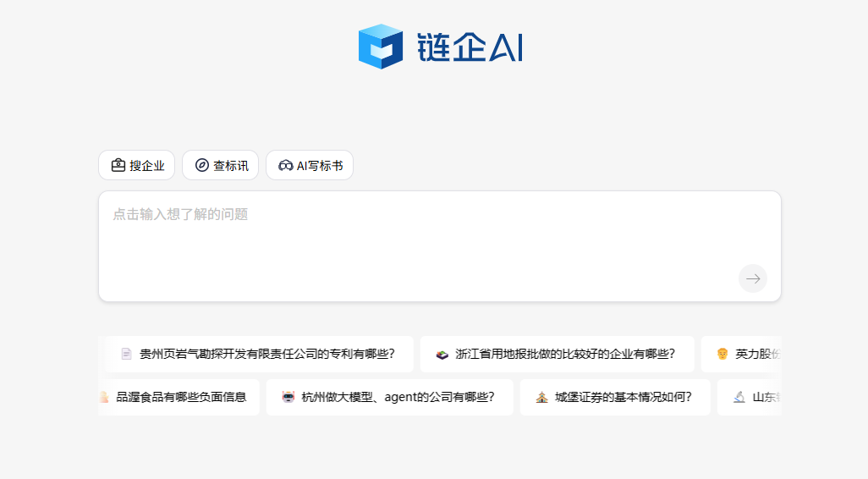This screenshot has width=868, height=479.
Task: Click the 链企AI cube logo
Action: [381, 47]
